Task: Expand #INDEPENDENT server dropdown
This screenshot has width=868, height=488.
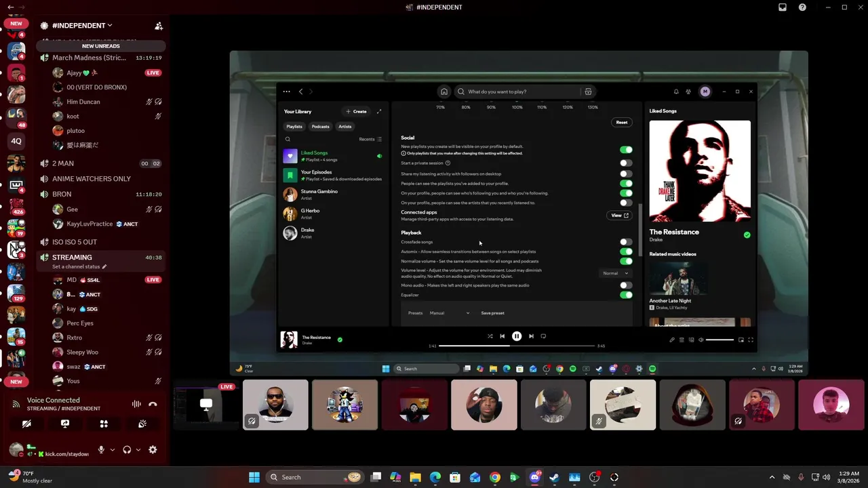Action: tap(82, 26)
